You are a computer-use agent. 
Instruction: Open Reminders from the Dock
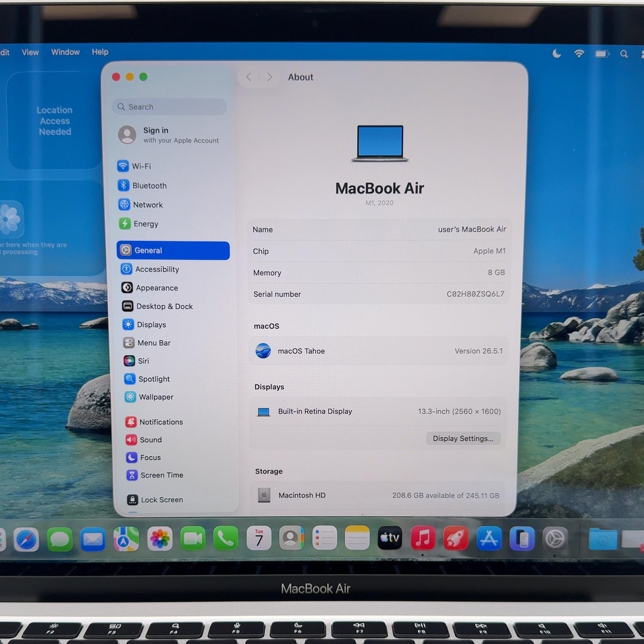pyautogui.click(x=325, y=538)
